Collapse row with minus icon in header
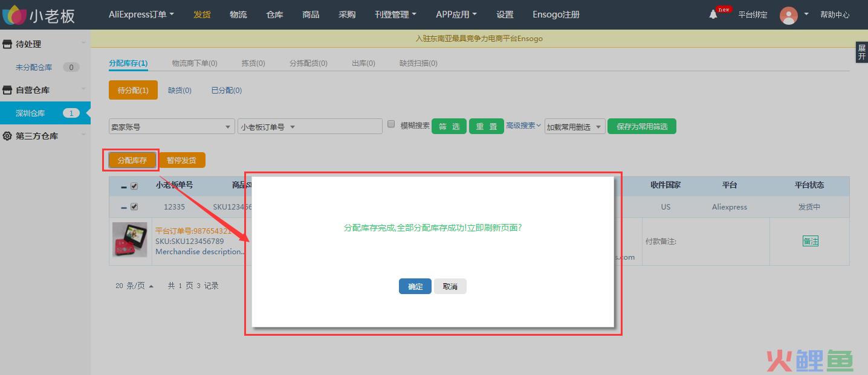 [x=124, y=187]
